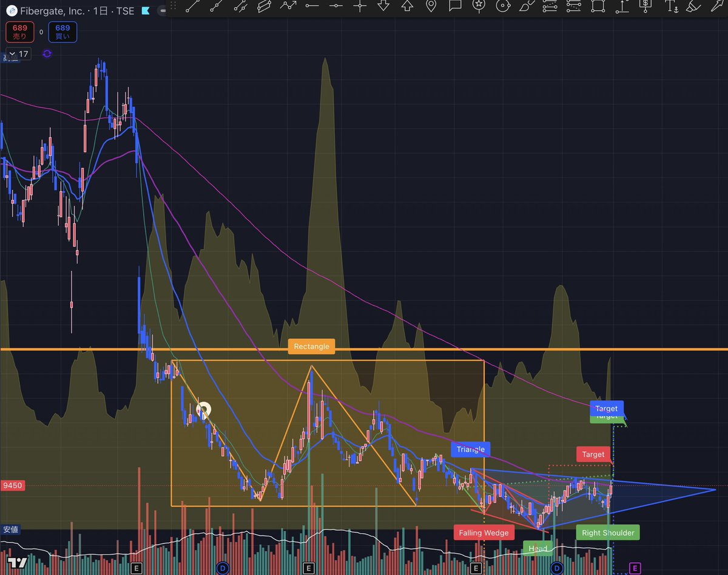Select the Trend Line drawing tool
728x575 pixels.
pyautogui.click(x=193, y=6)
